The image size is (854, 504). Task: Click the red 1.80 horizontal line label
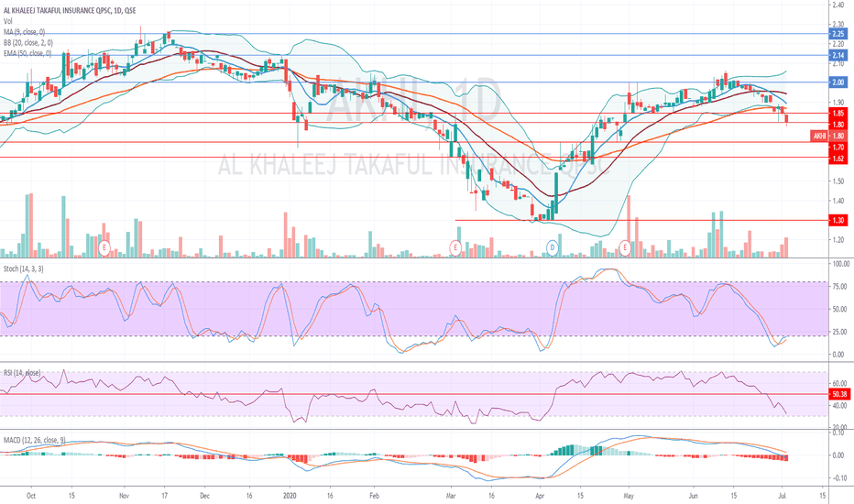pos(838,125)
